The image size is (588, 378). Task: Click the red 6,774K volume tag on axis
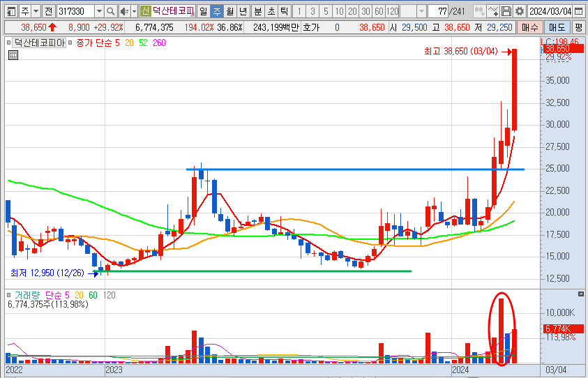tap(564, 329)
